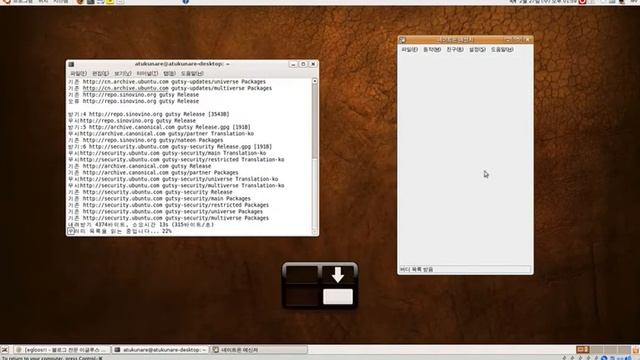
Task: Select the arrow workspace cell in switcher popup
Action: (338, 274)
